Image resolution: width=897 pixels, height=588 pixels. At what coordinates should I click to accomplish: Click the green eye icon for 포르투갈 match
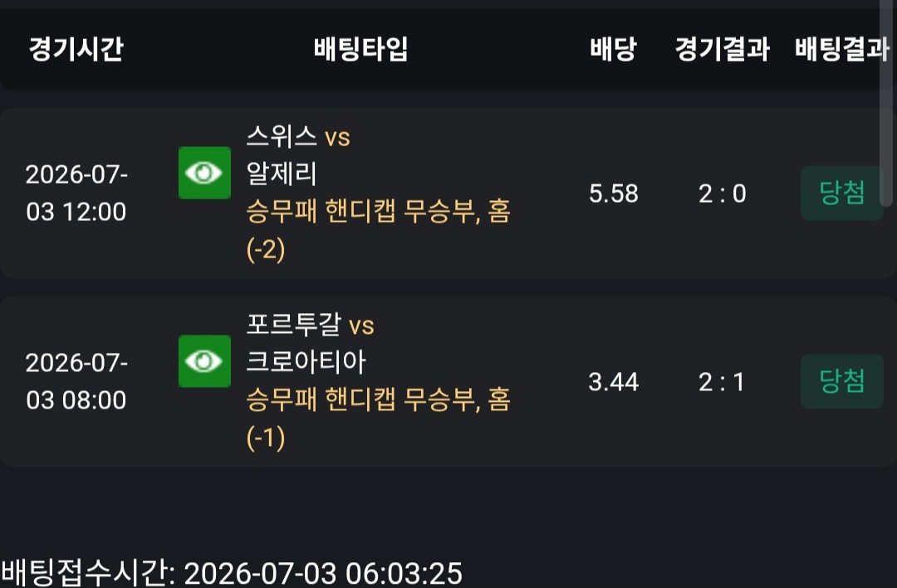204,361
